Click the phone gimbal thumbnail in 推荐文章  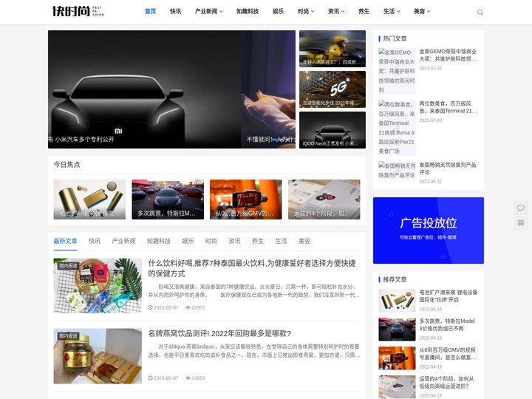(397, 358)
